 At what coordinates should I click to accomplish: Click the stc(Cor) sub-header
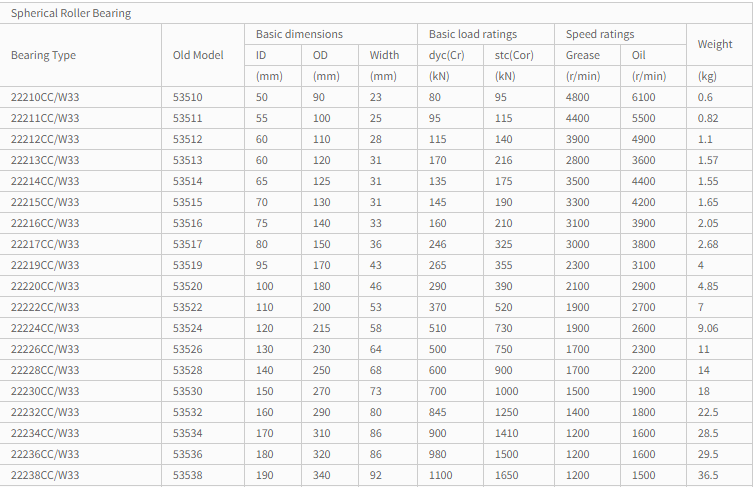pos(515,55)
